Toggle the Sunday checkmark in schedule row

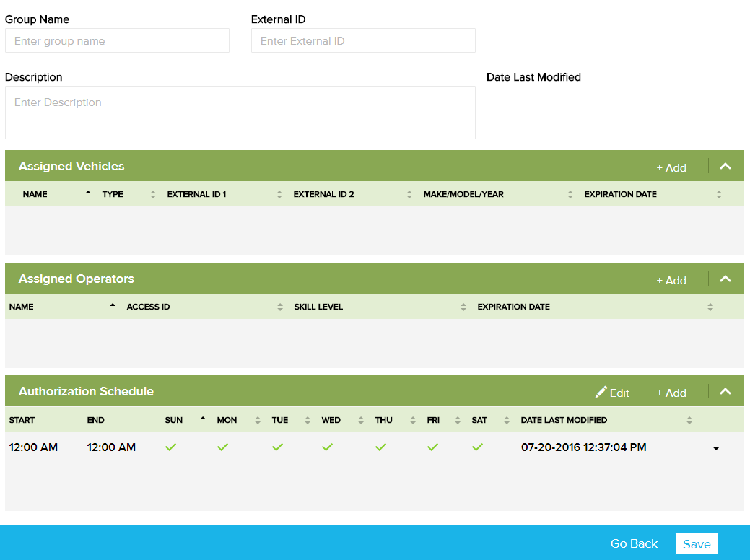[x=170, y=447]
